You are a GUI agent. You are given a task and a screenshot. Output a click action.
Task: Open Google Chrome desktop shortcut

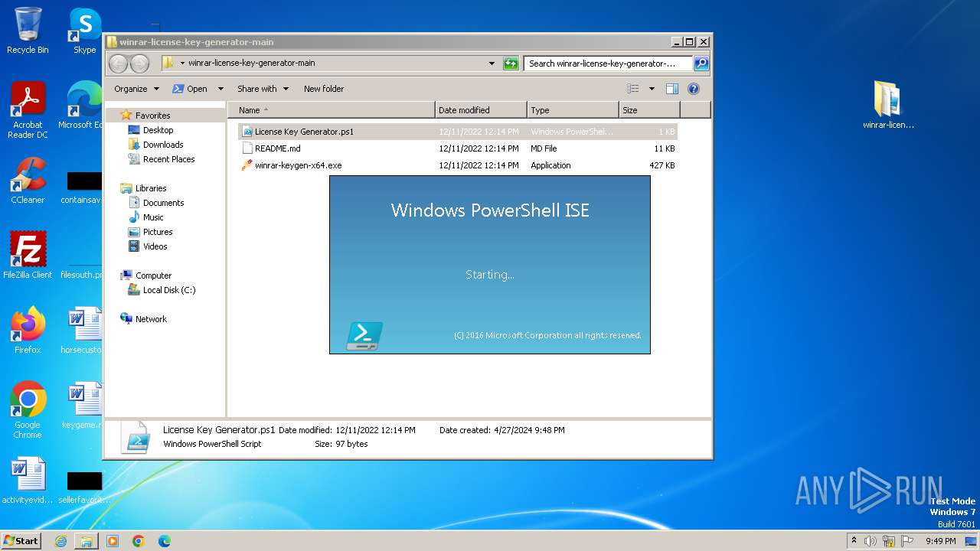click(28, 410)
